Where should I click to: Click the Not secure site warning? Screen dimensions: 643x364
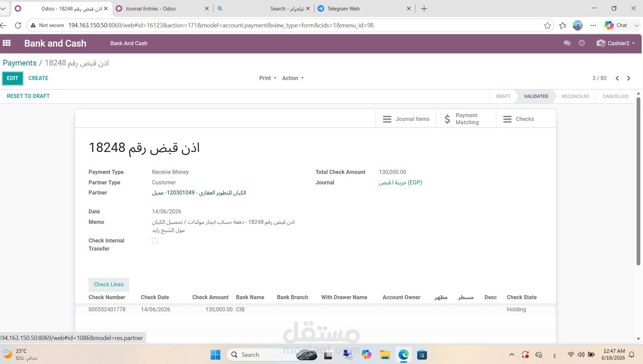point(47,25)
